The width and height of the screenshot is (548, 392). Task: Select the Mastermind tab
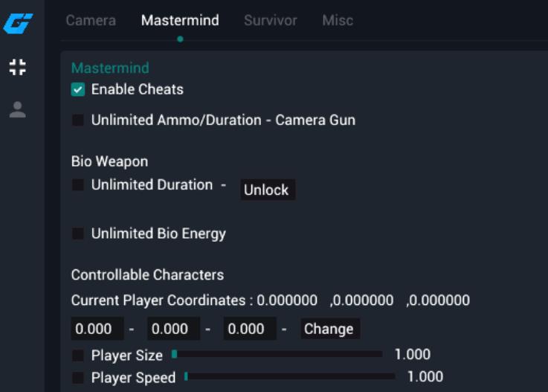pos(180,21)
